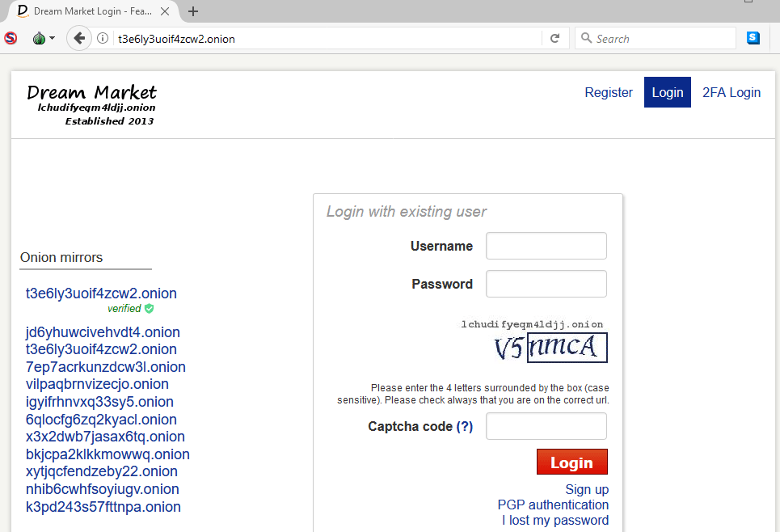Open the captcha help (?) link

pos(465,427)
